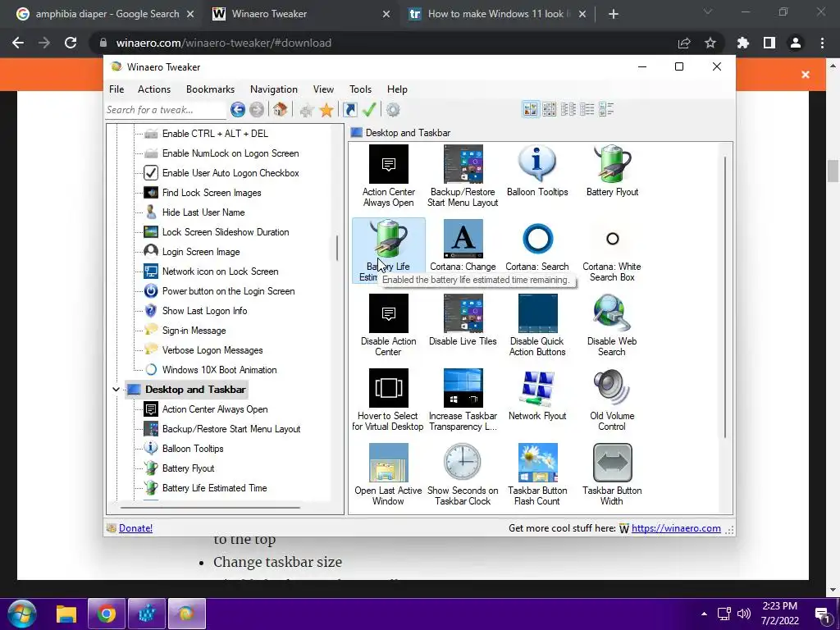
Task: Bookmark this page with Chrome star
Action: tap(710, 43)
